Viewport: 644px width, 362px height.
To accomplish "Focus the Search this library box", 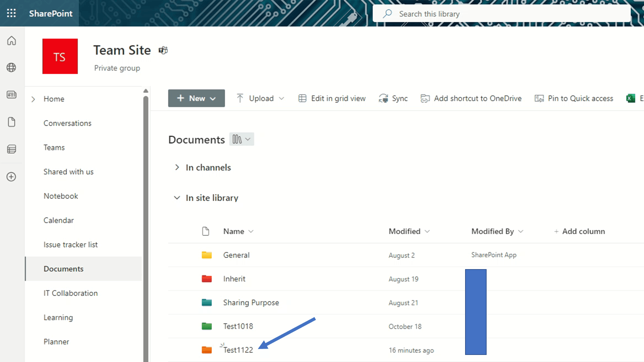I will point(501,14).
